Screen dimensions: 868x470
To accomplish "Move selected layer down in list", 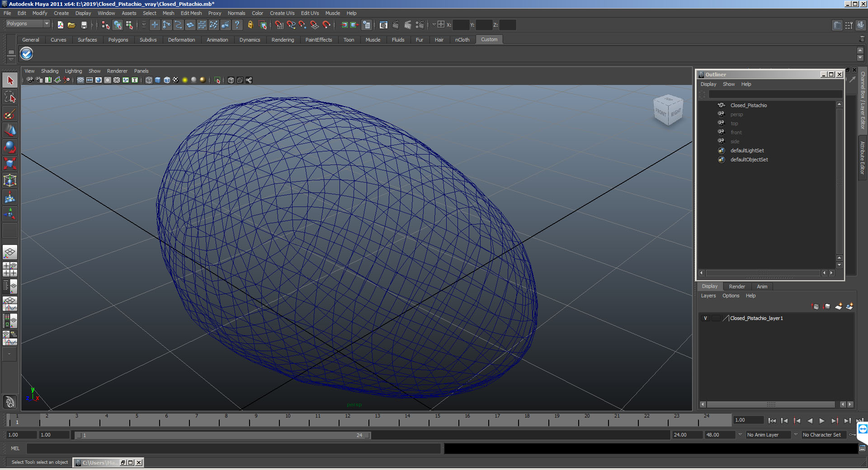I will pos(827,306).
